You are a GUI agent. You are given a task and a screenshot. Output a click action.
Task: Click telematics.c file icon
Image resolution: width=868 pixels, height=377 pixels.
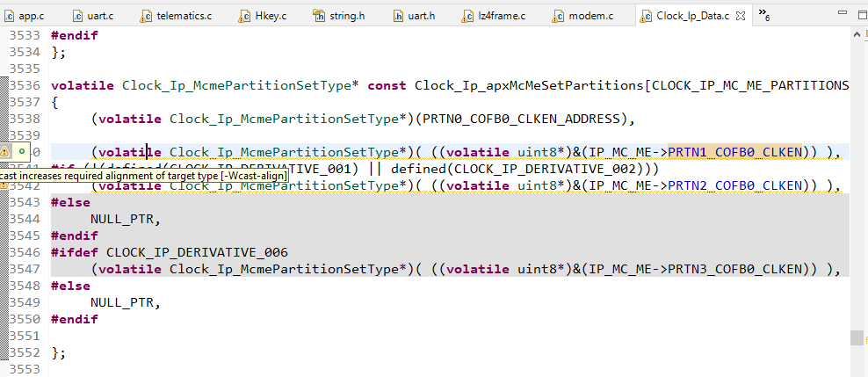point(146,16)
